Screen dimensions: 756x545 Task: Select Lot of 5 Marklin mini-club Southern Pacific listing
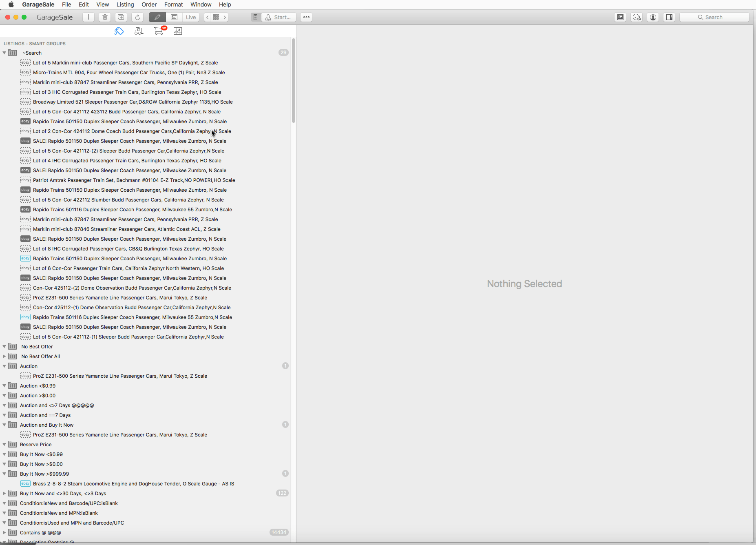point(126,62)
